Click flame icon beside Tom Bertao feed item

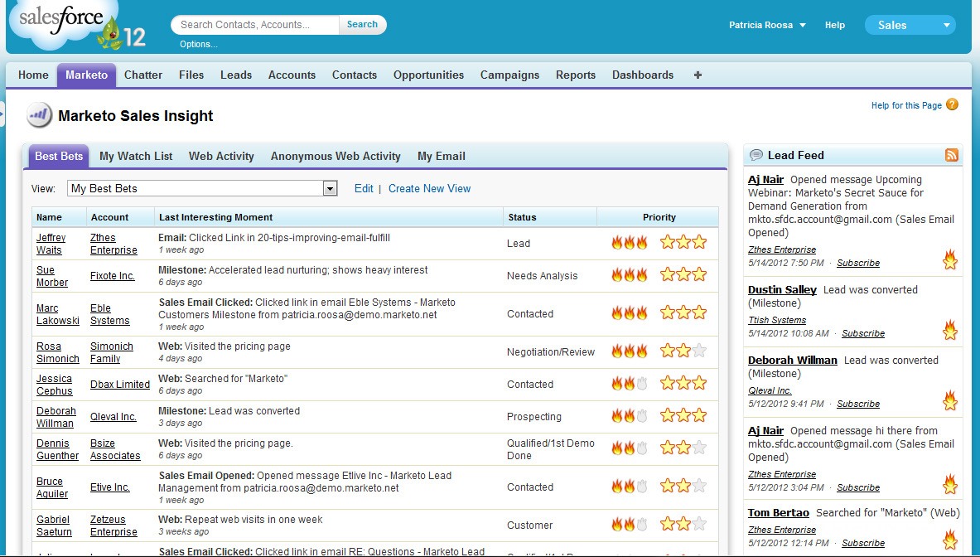(x=950, y=540)
